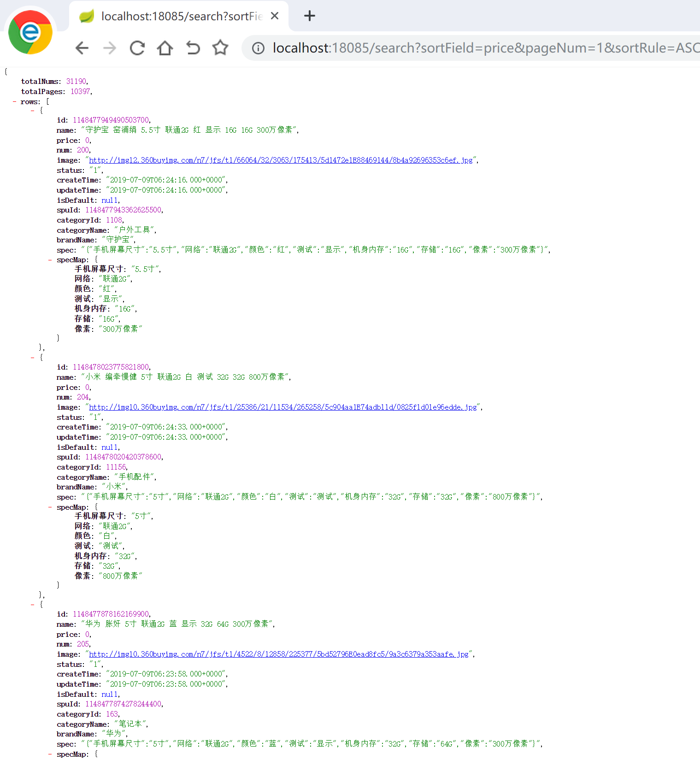Click totalPages value 10397

coord(80,92)
